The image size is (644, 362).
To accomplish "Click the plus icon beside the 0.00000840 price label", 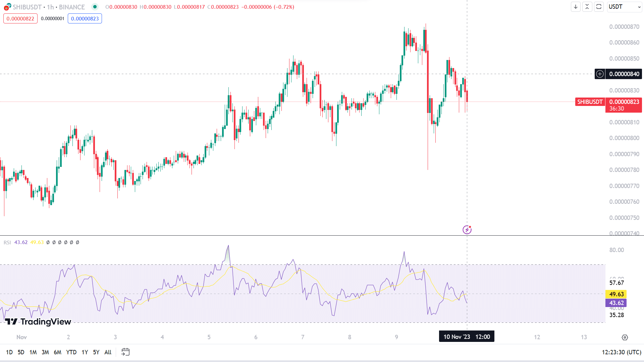I will (x=600, y=74).
